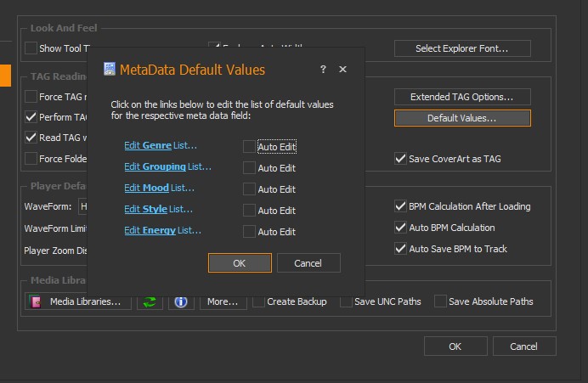Confirm MetaData Default Values with OK
588x383 pixels.
pos(240,263)
